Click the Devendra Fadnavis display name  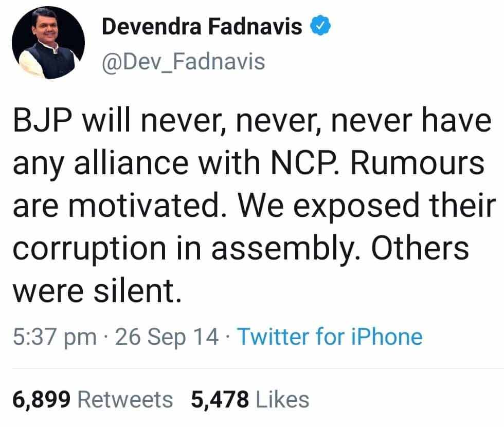[202, 27]
